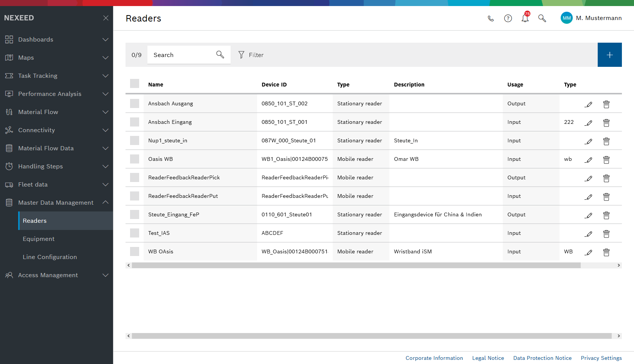
Task: Close the NEXEED sidebar with X icon
Action: (x=106, y=18)
